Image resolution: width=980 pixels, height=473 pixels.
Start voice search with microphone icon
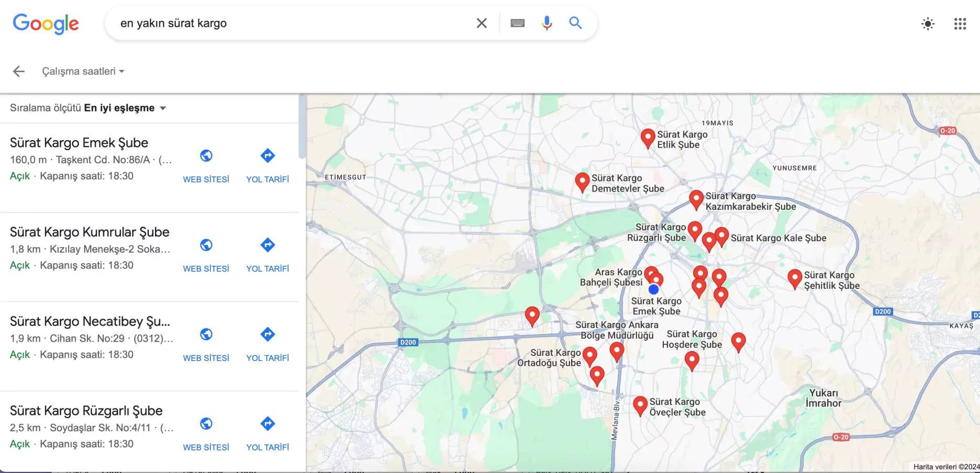547,23
